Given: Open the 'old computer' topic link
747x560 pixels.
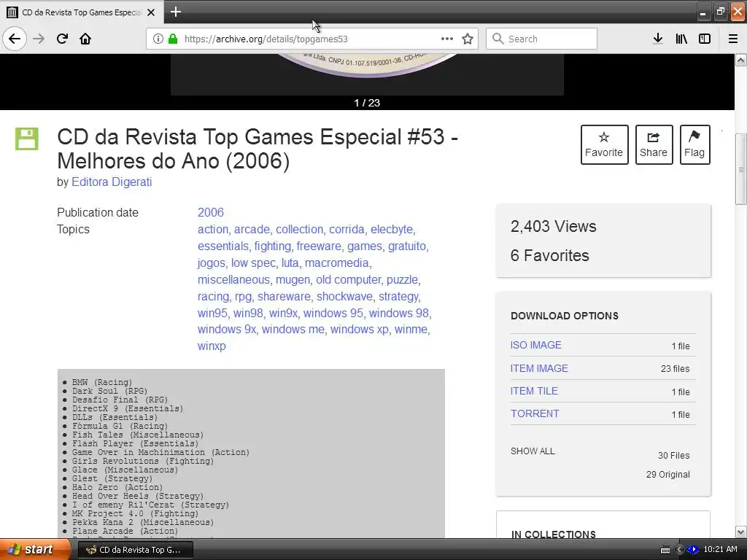Looking at the screenshot, I should point(348,279).
